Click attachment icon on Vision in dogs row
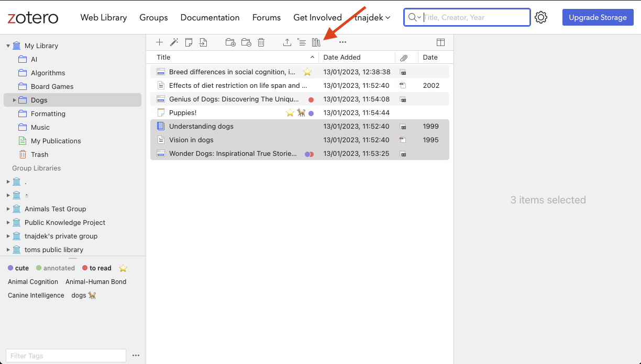 [x=403, y=140]
